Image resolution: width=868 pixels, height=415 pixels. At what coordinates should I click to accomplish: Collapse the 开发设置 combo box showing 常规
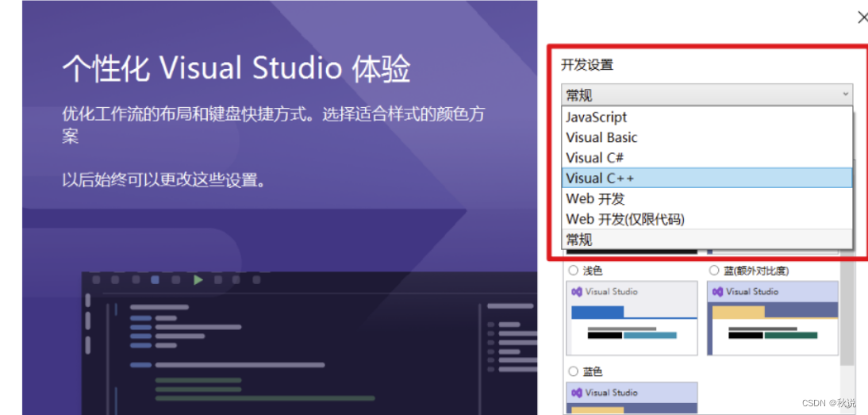[707, 95]
